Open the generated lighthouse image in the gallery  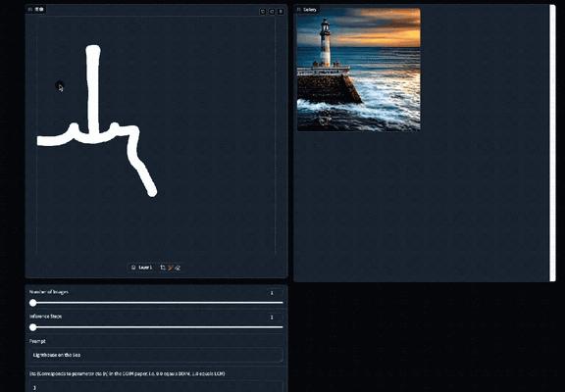pyautogui.click(x=359, y=70)
